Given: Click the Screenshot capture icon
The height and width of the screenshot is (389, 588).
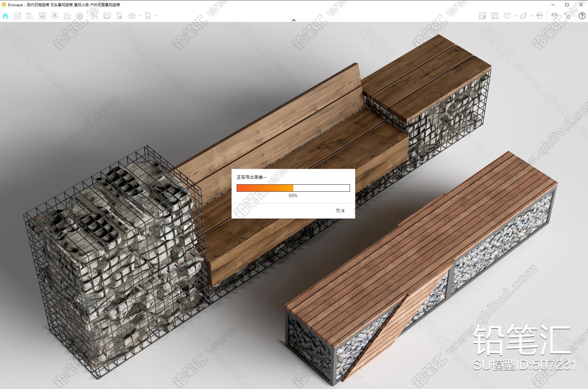Looking at the screenshot, I should [x=94, y=16].
